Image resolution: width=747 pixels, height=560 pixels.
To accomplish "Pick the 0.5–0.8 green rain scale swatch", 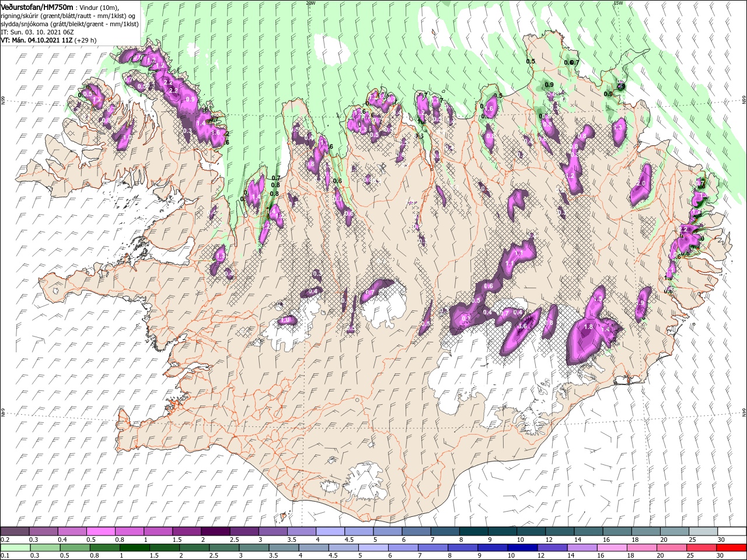I will pyautogui.click(x=75, y=547).
